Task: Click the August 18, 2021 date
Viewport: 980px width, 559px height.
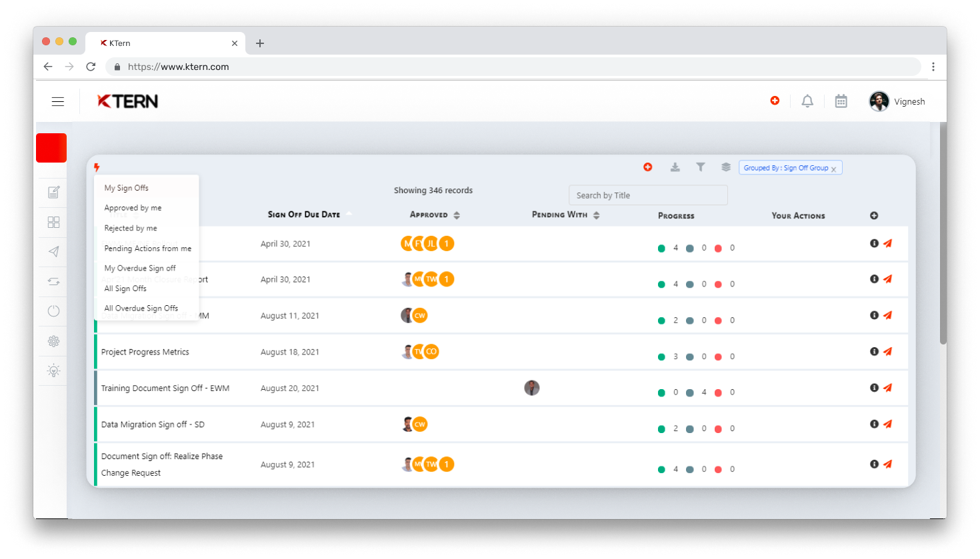Action: [x=289, y=352]
